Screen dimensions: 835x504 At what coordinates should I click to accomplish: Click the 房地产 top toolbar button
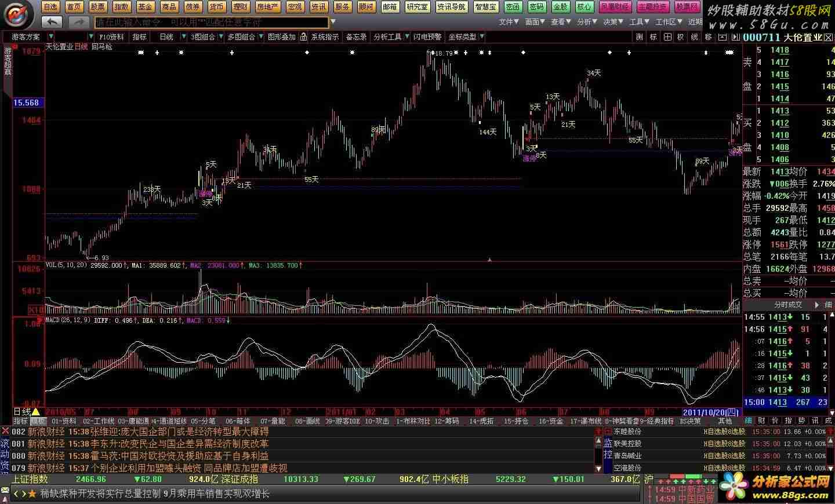click(267, 7)
